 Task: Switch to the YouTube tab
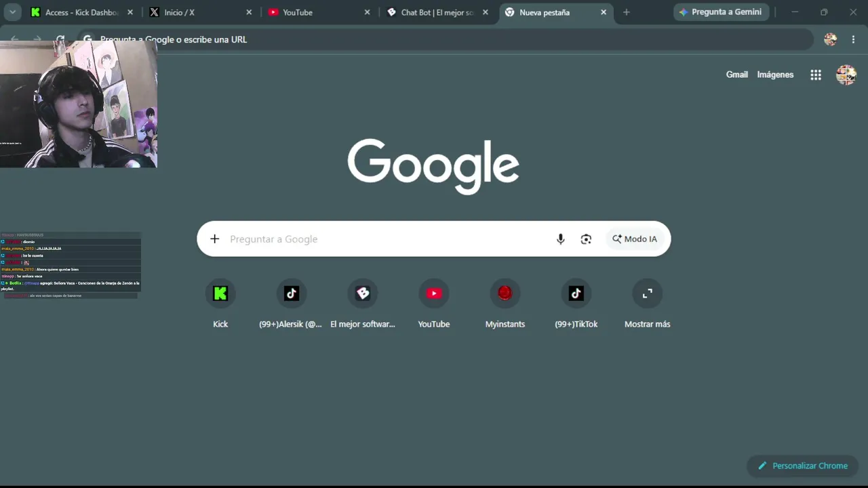pos(319,12)
